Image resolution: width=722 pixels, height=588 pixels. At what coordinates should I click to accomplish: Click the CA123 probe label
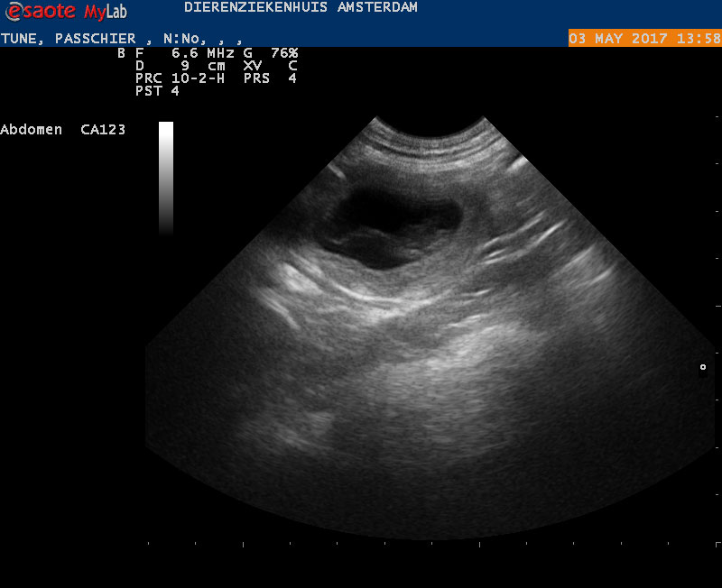point(103,130)
